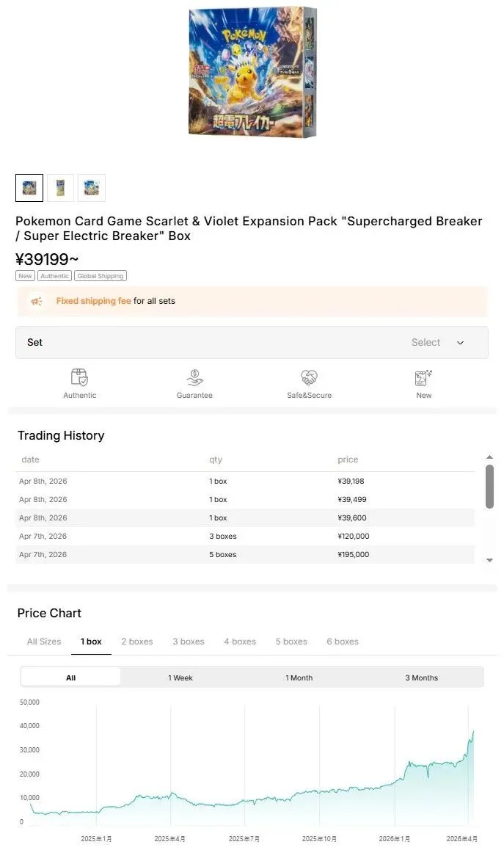Show the third product thumbnail image
Image resolution: width=504 pixels, height=861 pixels.
coord(92,188)
